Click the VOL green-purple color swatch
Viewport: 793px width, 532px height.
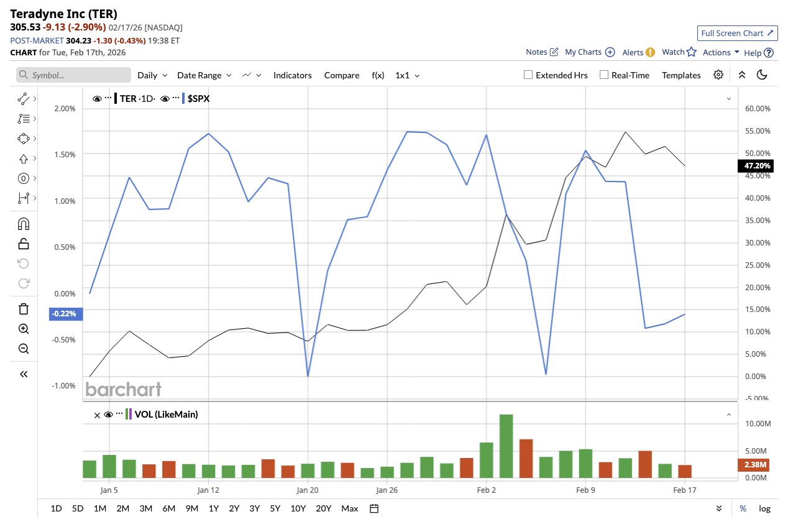tap(129, 414)
